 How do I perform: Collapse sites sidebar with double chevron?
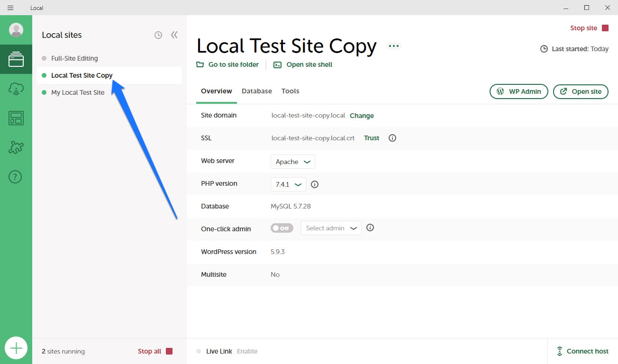tap(174, 35)
